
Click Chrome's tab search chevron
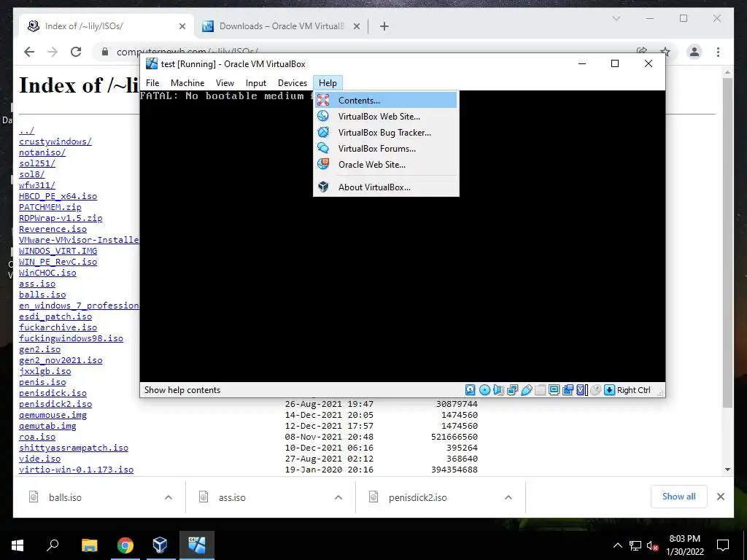[x=616, y=18]
